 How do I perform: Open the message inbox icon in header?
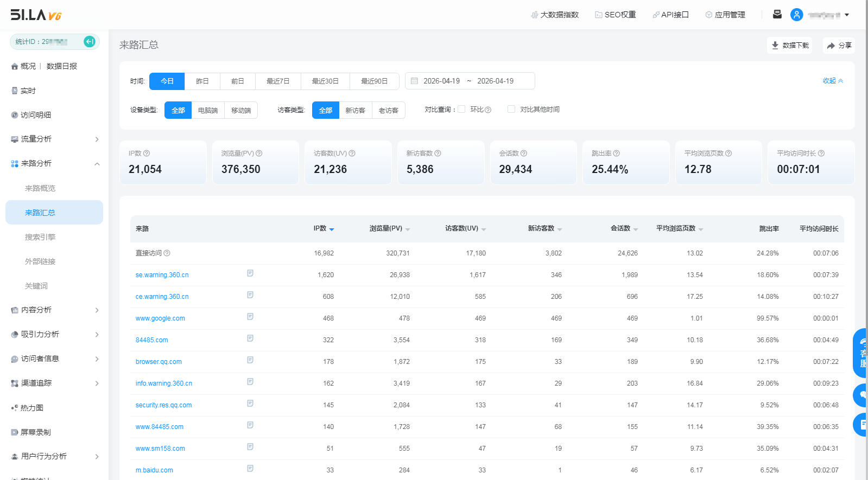[x=777, y=15]
